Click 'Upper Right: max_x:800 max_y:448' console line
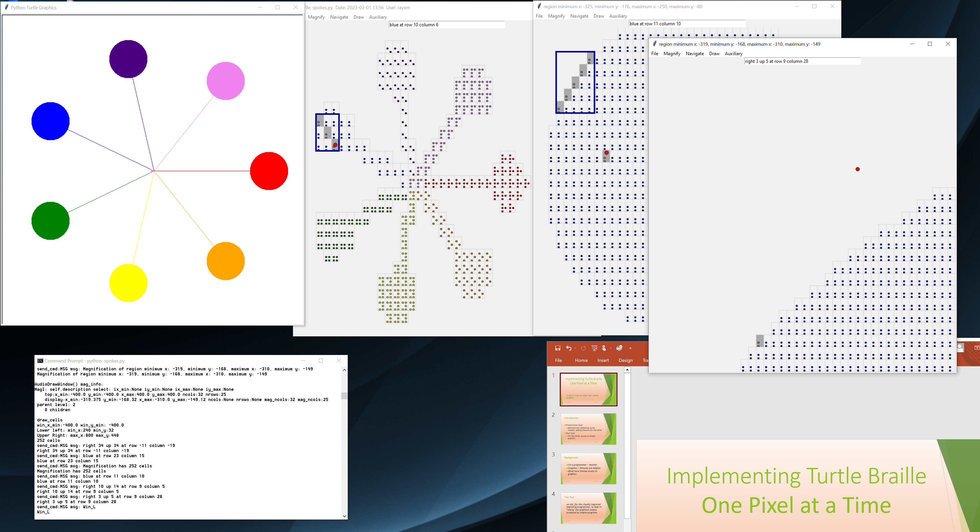 pos(78,435)
